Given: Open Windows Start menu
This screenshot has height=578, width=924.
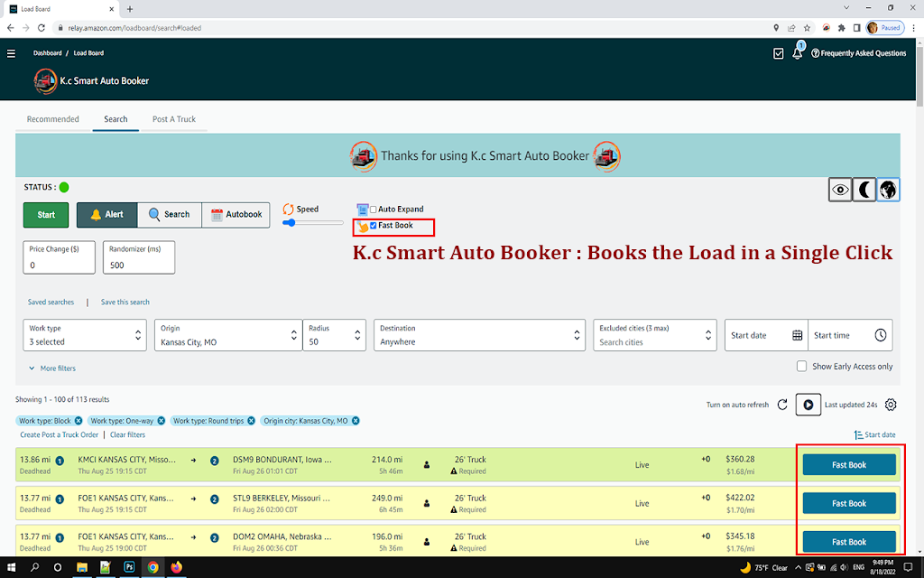Looking at the screenshot, I should click(11, 567).
